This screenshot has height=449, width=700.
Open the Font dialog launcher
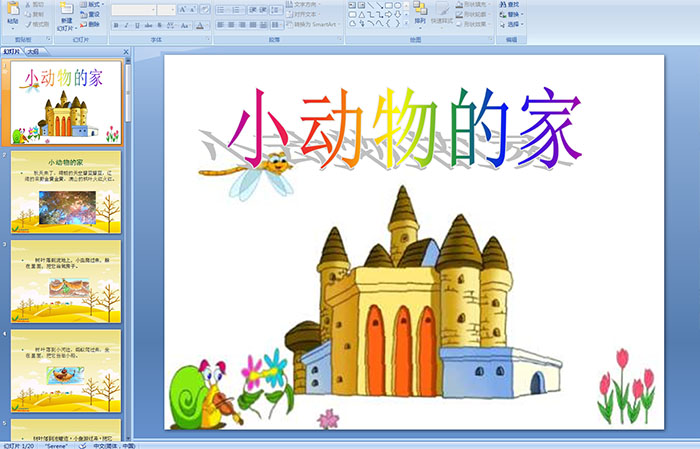(x=208, y=40)
